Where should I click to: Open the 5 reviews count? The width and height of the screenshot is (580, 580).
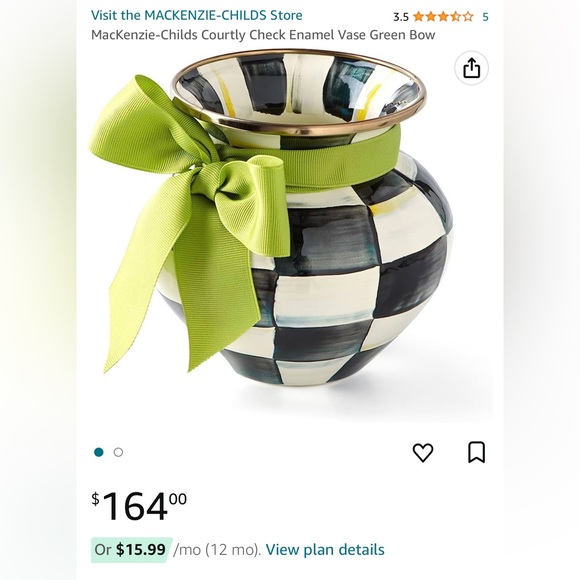485,17
